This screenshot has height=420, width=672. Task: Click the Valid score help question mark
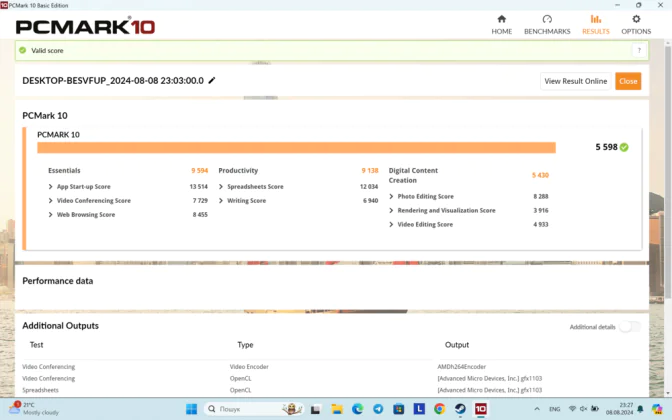pyautogui.click(x=639, y=51)
